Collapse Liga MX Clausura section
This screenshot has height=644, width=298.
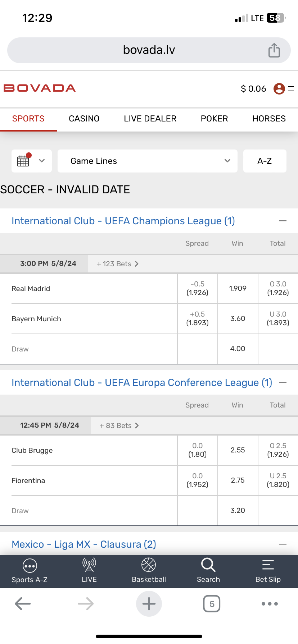tap(283, 544)
